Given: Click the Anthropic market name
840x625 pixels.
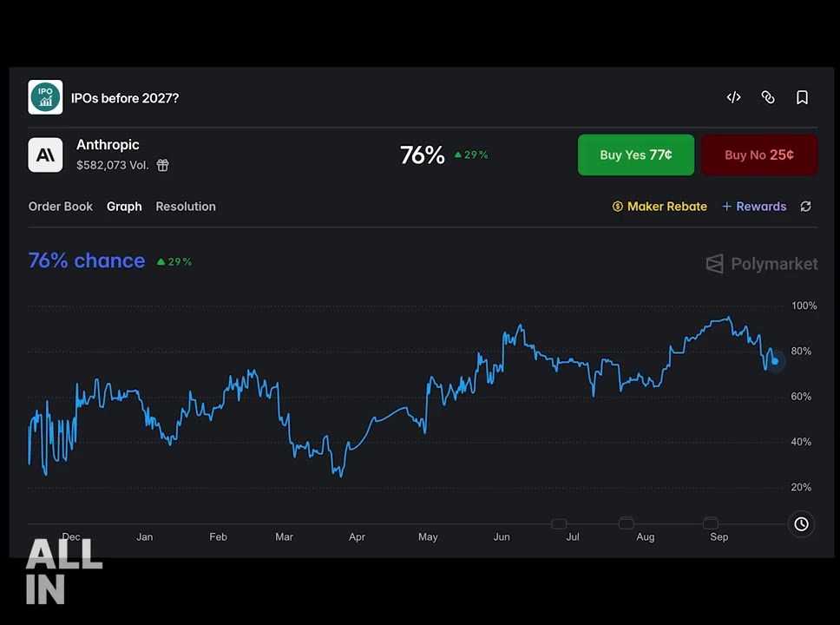Looking at the screenshot, I should pos(108,145).
